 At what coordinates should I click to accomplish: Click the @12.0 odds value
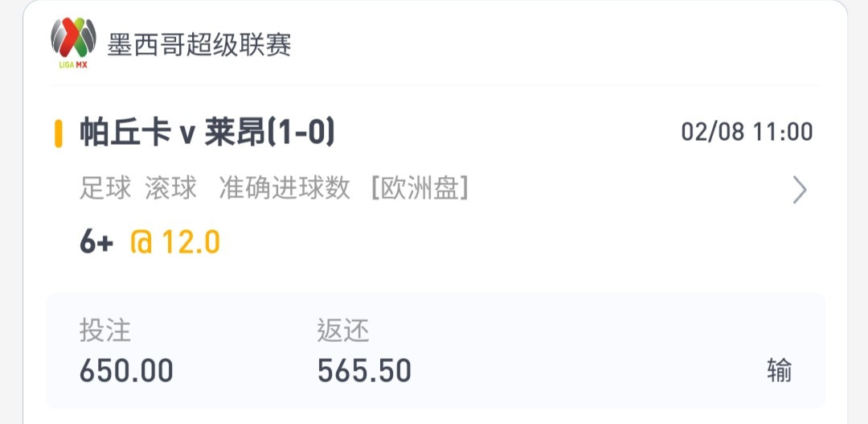coord(175,242)
